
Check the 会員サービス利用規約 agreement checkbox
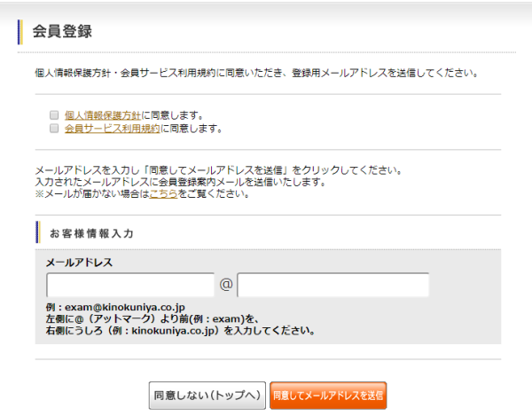[x=54, y=129]
